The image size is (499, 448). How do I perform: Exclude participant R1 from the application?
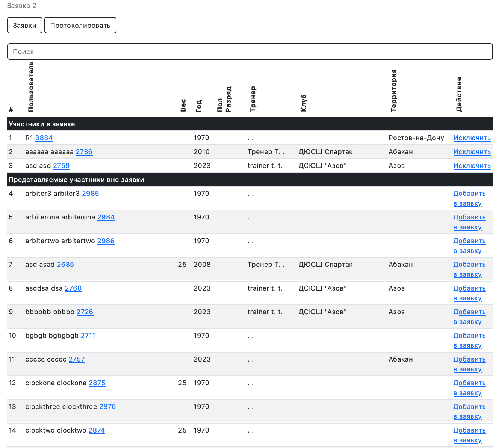tap(472, 138)
